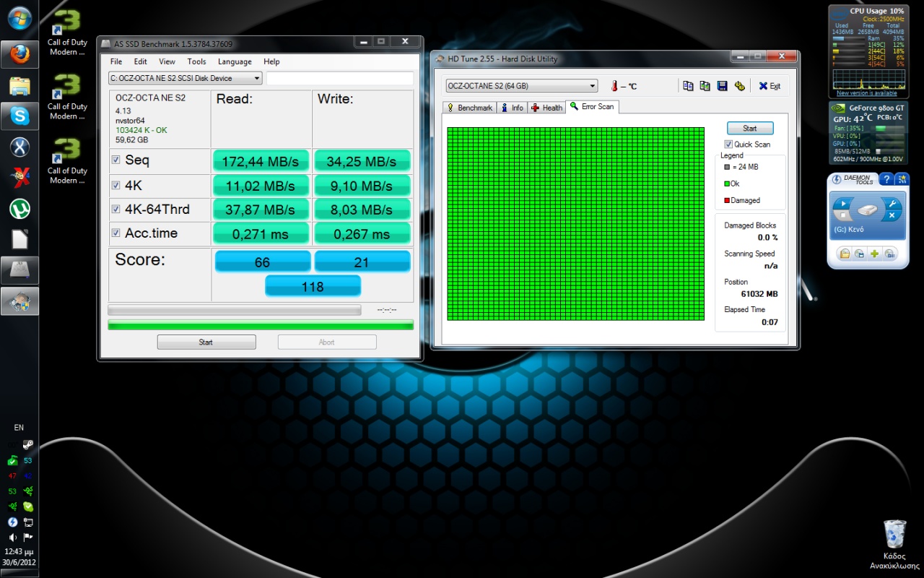Click '61032 MB' position value in HD Tune

[759, 294]
